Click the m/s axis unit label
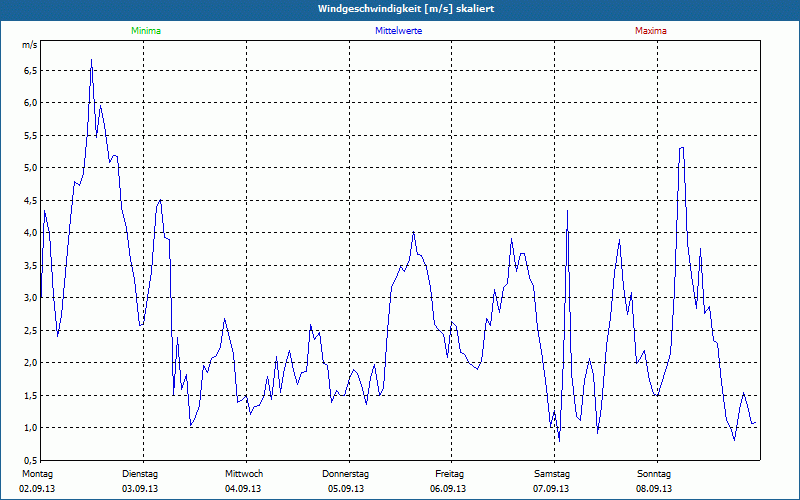800x500 pixels. pos(29,45)
